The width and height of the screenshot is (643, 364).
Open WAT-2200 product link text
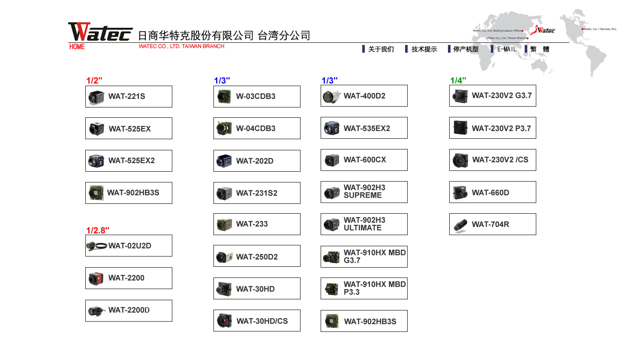pyautogui.click(x=126, y=278)
